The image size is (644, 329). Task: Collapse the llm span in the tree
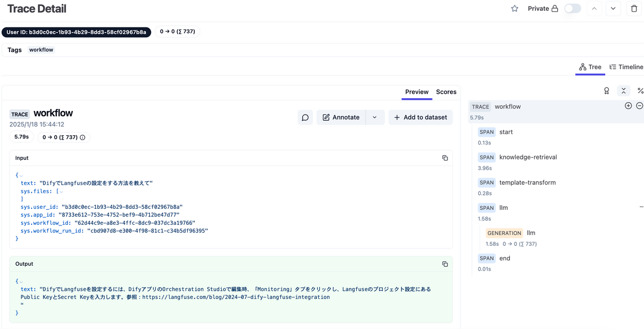click(x=641, y=207)
